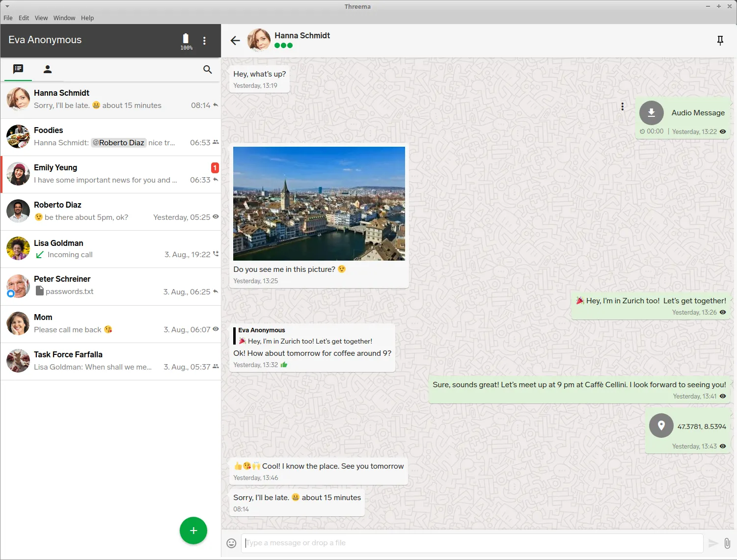Open the Emily Yeung conversation
The height and width of the screenshot is (560, 737).
coord(111,174)
